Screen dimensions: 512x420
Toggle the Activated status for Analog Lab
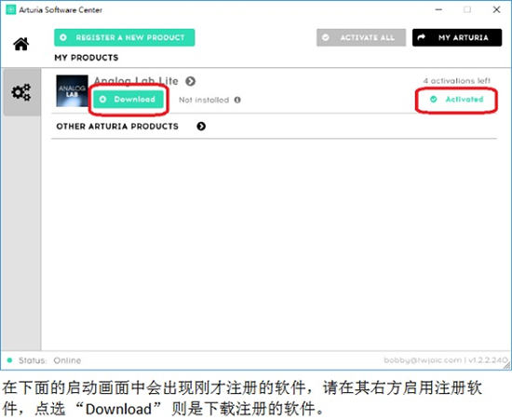[x=456, y=100]
